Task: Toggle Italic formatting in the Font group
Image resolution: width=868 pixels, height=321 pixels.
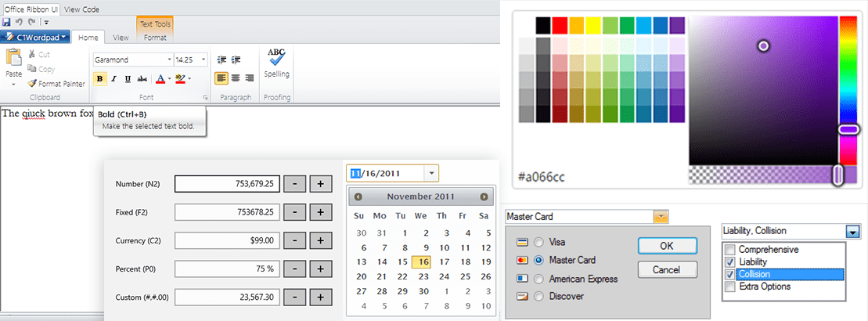Action: tap(113, 78)
